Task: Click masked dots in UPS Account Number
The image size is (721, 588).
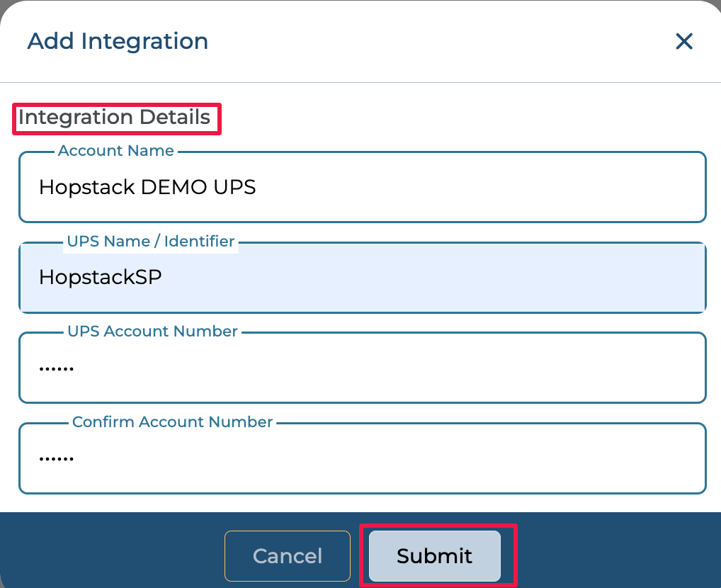Action: coord(56,369)
